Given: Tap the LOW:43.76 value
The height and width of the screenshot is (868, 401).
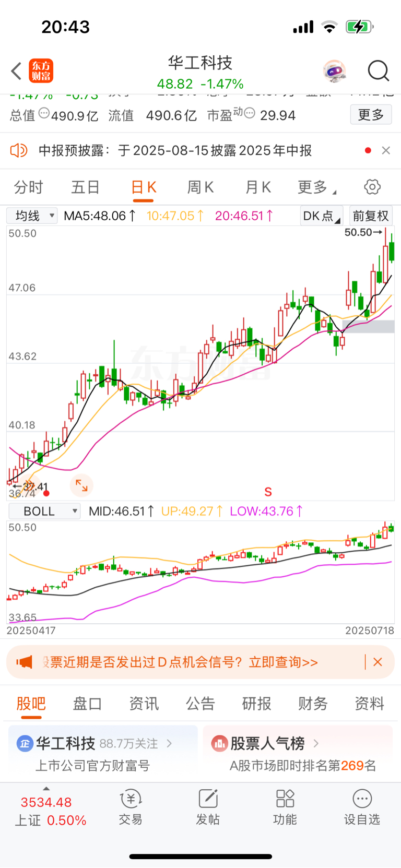Looking at the screenshot, I should click(267, 511).
